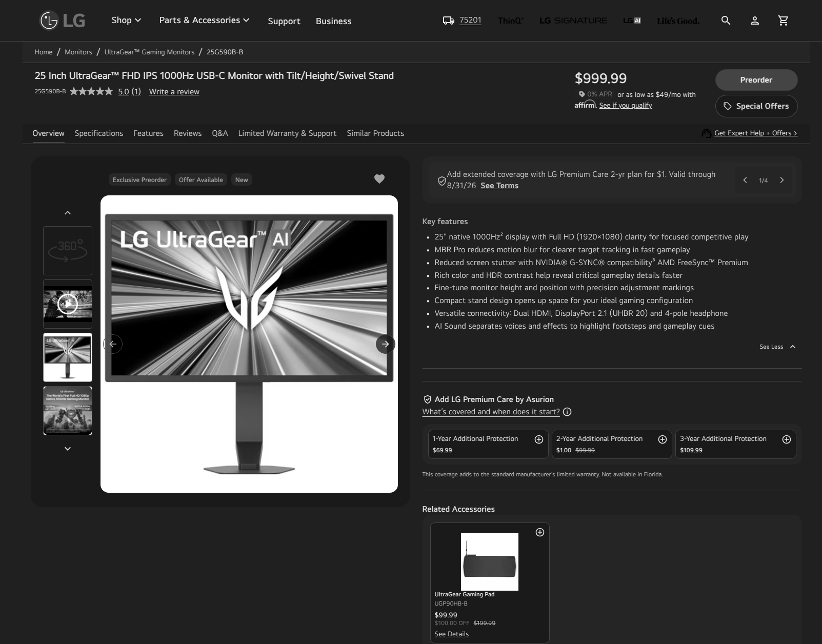Screen dimensions: 822x644
Task: Click the delivery truck icon
Action: click(x=449, y=21)
